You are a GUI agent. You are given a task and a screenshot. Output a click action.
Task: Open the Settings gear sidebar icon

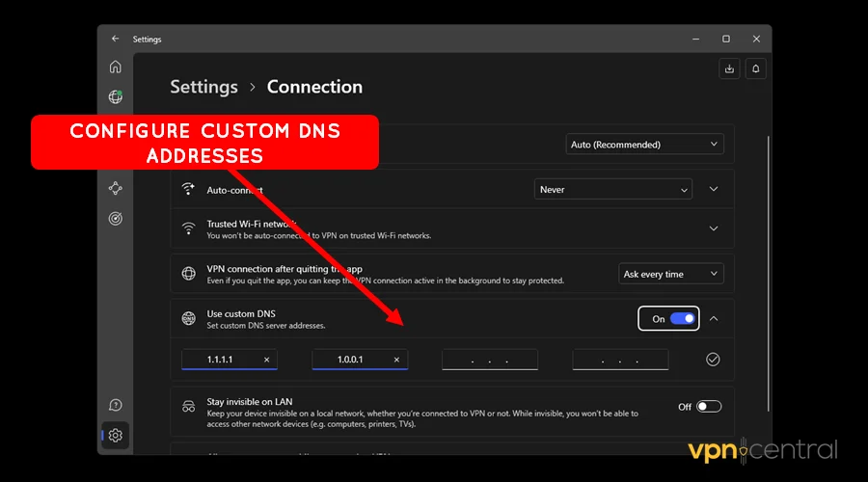pyautogui.click(x=115, y=436)
